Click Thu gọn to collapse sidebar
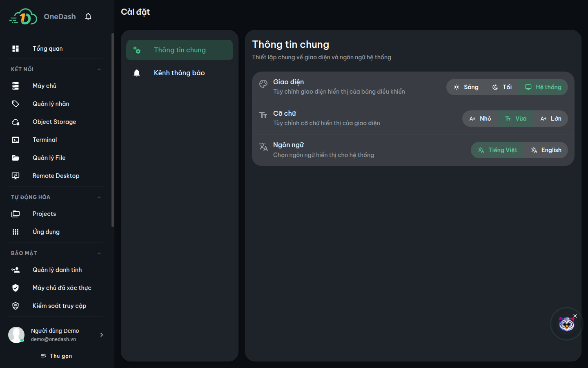Image resolution: width=588 pixels, height=368 pixels. (x=57, y=356)
